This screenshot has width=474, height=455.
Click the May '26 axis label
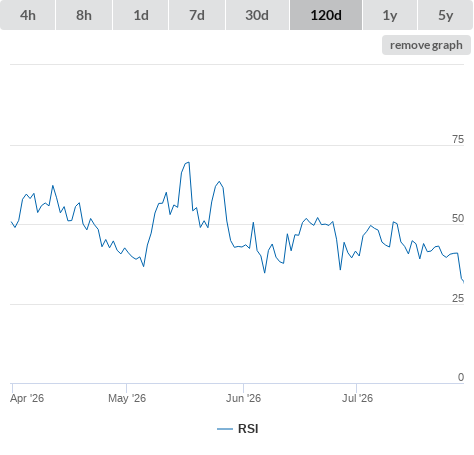tap(127, 398)
